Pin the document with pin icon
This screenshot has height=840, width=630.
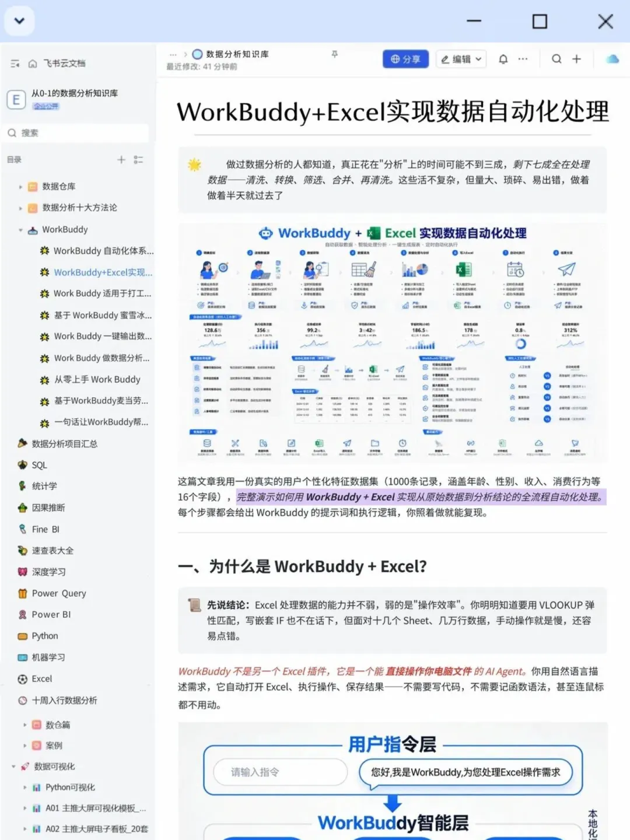click(x=335, y=54)
